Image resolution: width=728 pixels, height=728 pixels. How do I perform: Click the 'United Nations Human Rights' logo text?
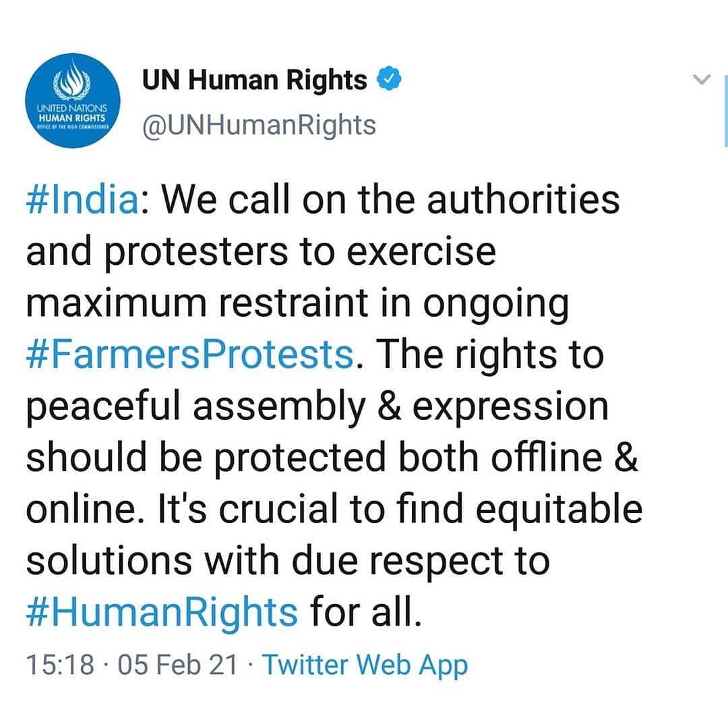(72, 116)
